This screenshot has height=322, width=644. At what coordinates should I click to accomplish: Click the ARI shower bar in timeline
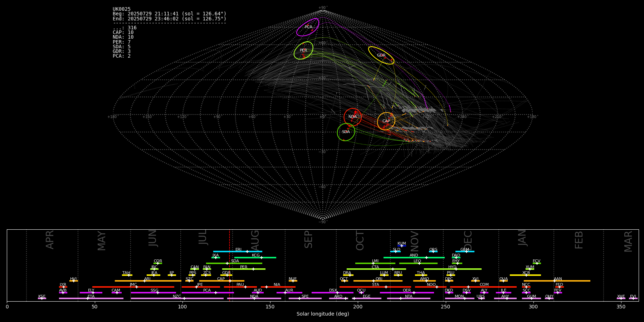coord(148,281)
